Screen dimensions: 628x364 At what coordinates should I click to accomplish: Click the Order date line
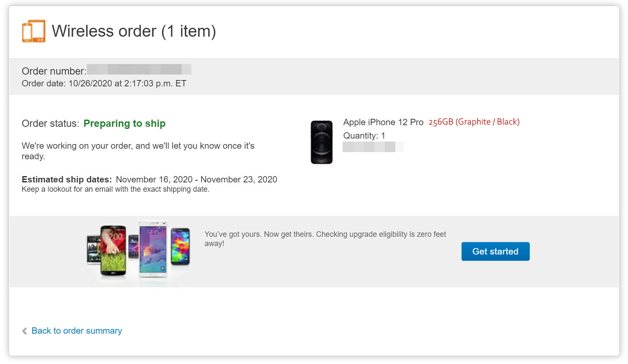click(x=104, y=83)
